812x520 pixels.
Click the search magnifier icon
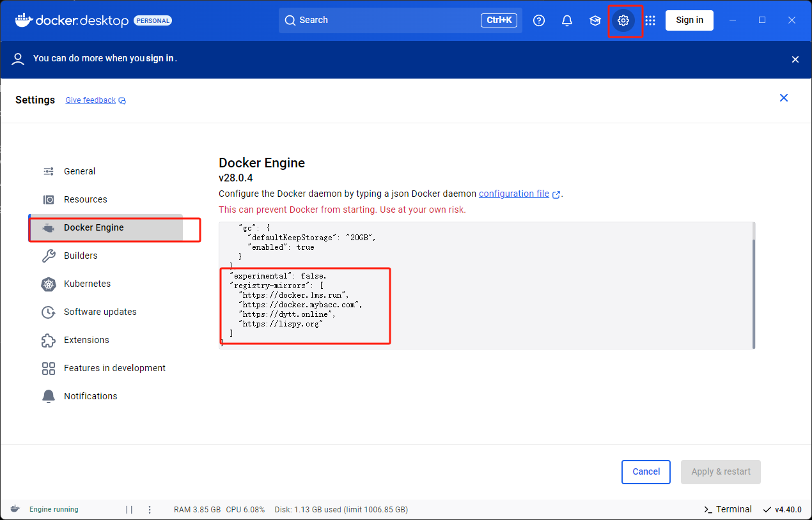pyautogui.click(x=290, y=20)
